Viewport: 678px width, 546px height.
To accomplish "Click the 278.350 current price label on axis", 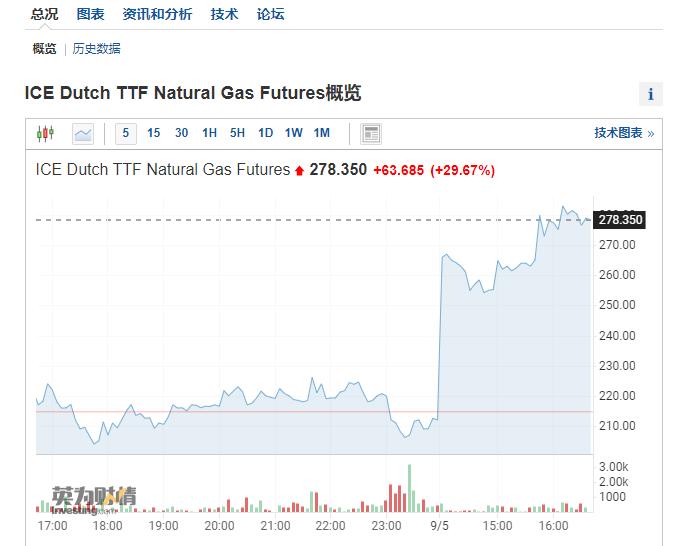I will coord(620,220).
